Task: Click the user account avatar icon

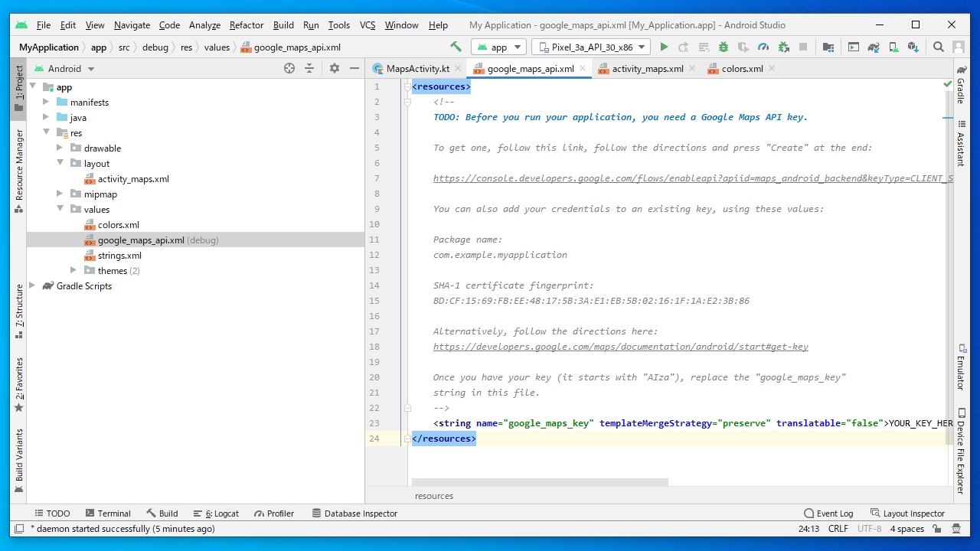Action: 959,47
